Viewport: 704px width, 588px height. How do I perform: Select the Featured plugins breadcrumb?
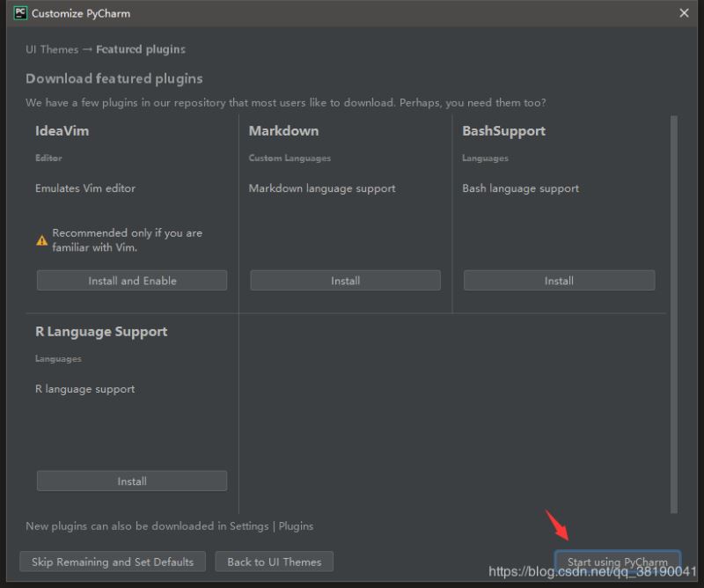point(141,49)
